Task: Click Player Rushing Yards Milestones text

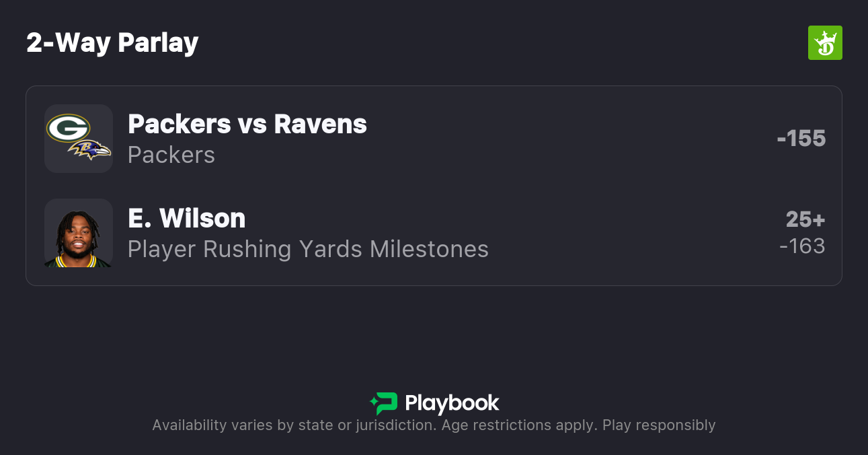Action: [308, 249]
